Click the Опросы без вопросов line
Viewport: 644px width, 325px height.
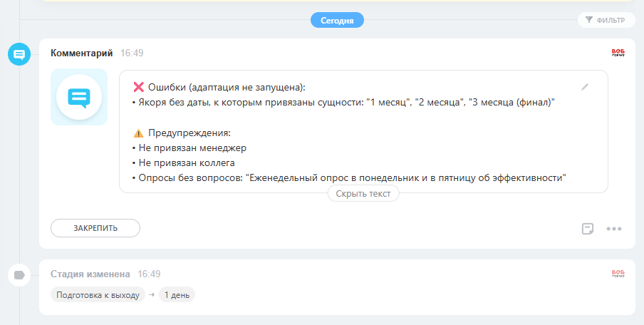(x=350, y=178)
